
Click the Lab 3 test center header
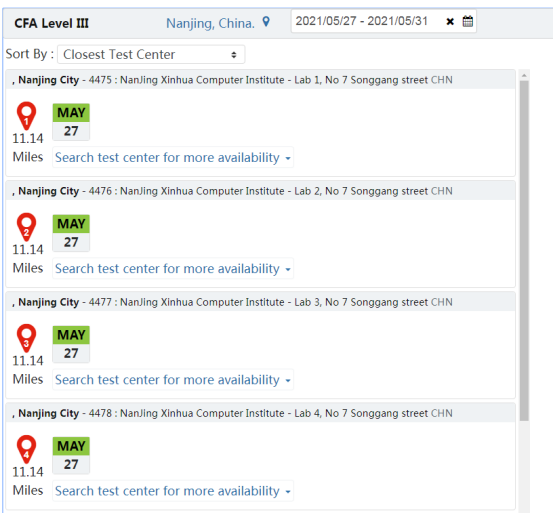pyautogui.click(x=260, y=302)
